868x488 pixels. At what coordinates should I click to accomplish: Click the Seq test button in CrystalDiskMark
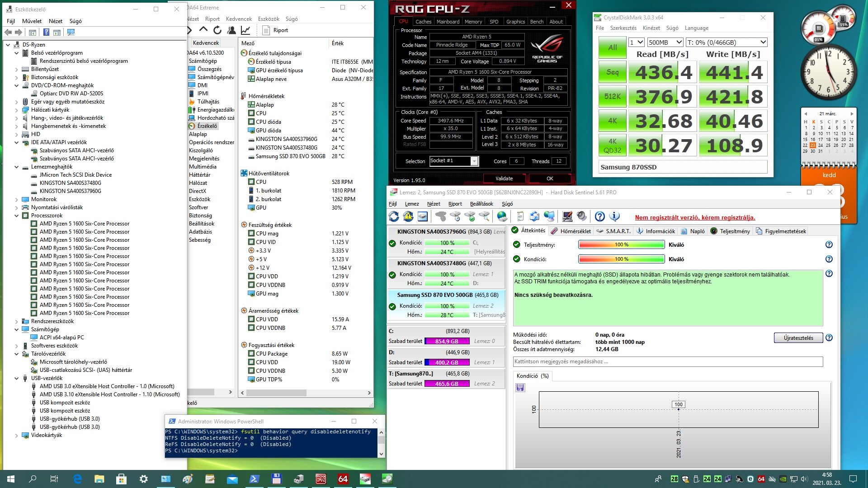[x=613, y=72]
